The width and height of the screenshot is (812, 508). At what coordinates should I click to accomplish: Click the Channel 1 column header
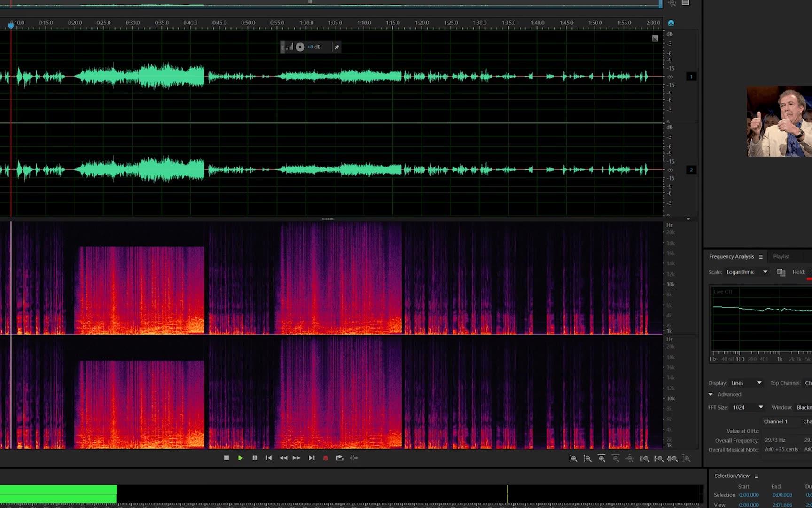775,421
